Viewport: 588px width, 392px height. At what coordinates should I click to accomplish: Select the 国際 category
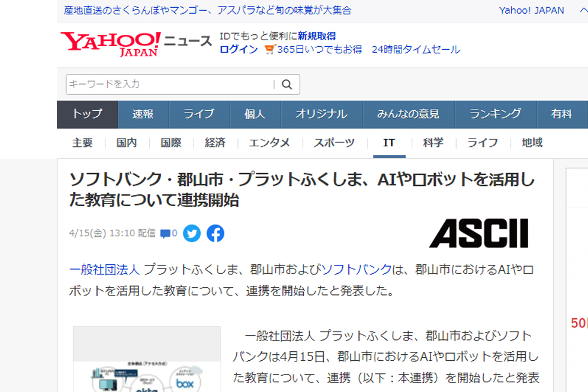(x=171, y=143)
